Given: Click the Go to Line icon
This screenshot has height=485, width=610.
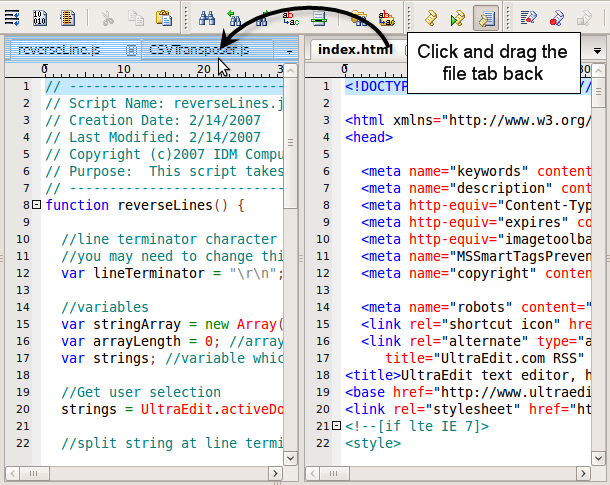Looking at the screenshot, I should 319,18.
